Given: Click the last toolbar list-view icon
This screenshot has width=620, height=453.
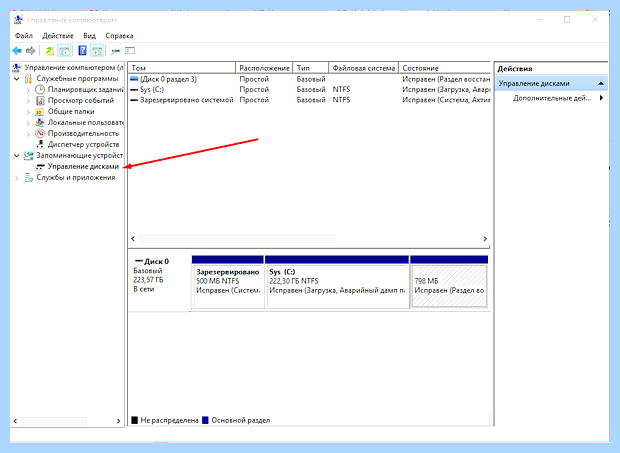Looking at the screenshot, I should (130, 51).
